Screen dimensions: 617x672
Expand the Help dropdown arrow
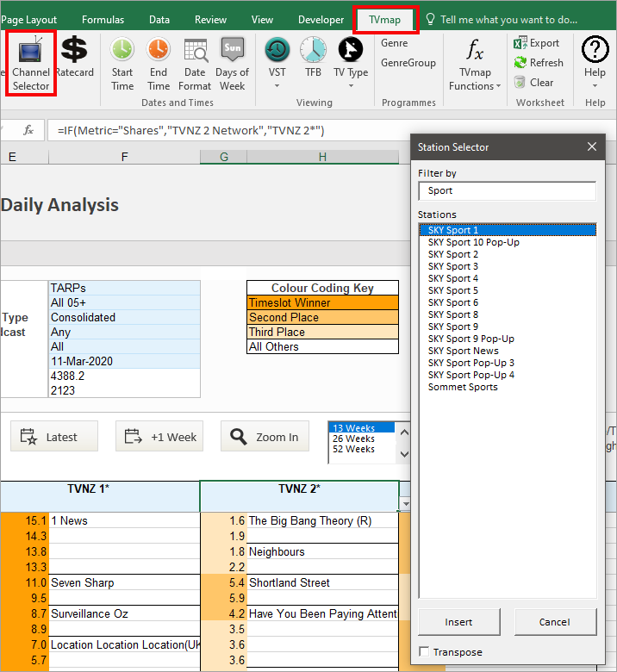coord(595,86)
